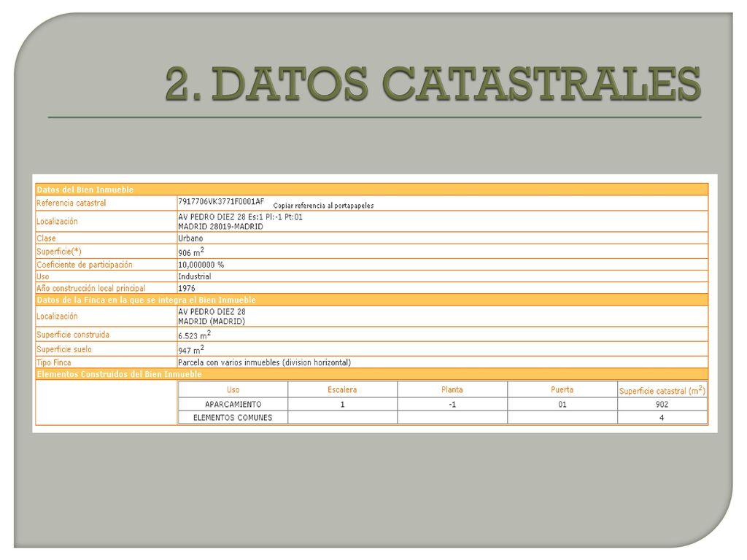The width and height of the screenshot is (747, 560).
Task: Click the '902' surface cell
Action: pos(662,404)
